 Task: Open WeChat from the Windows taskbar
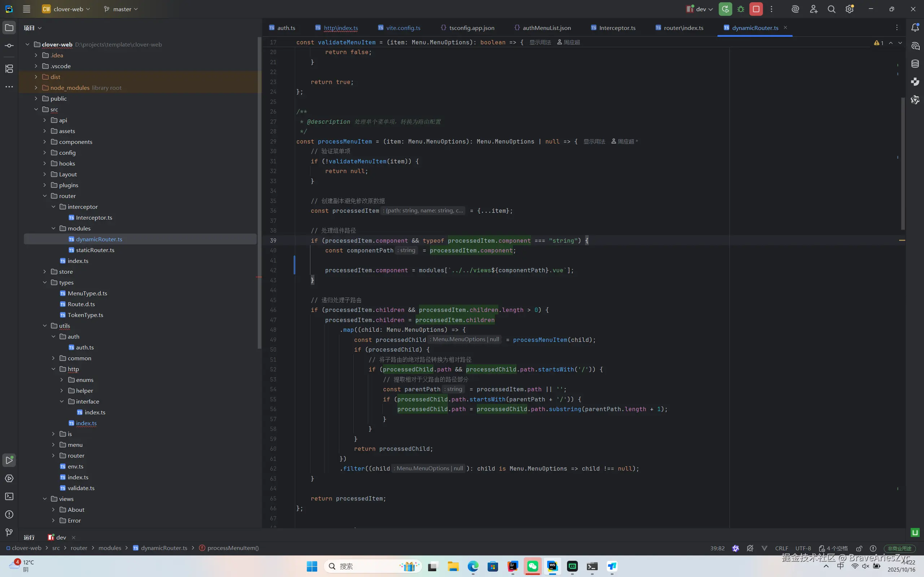click(532, 566)
